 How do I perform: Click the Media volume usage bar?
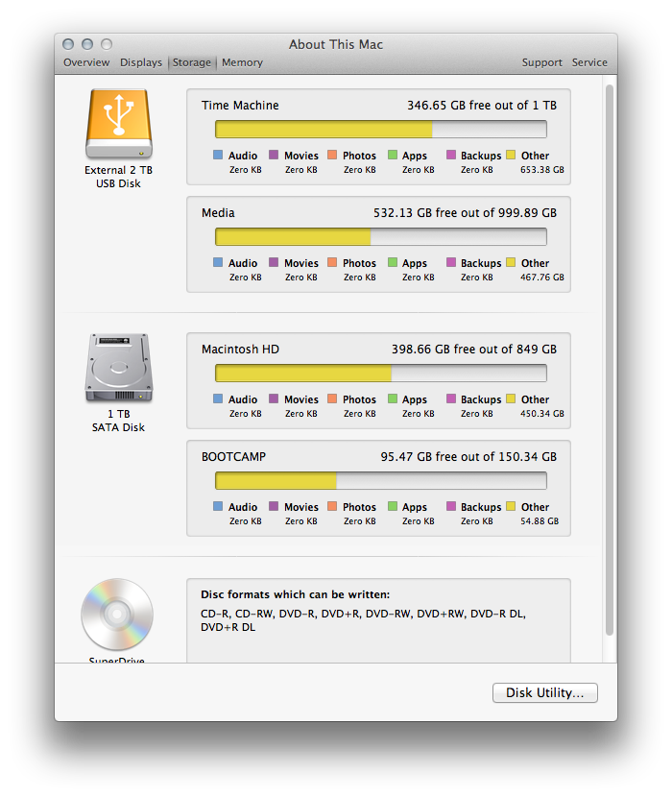[x=381, y=237]
